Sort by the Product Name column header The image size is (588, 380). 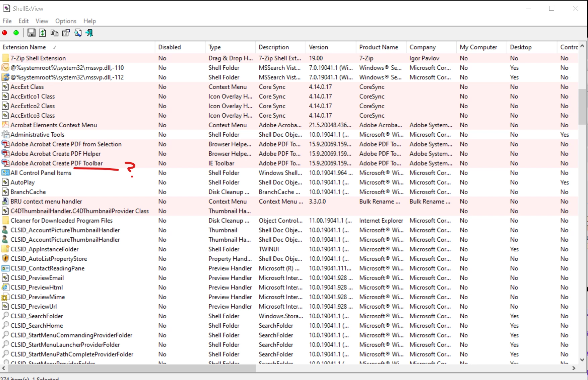pyautogui.click(x=381, y=47)
